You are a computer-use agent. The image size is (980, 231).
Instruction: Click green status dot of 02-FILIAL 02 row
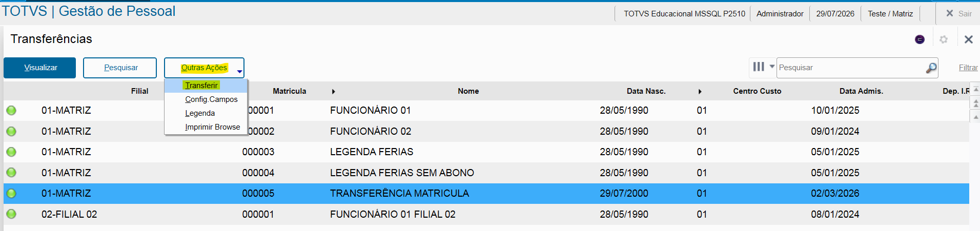(11, 214)
